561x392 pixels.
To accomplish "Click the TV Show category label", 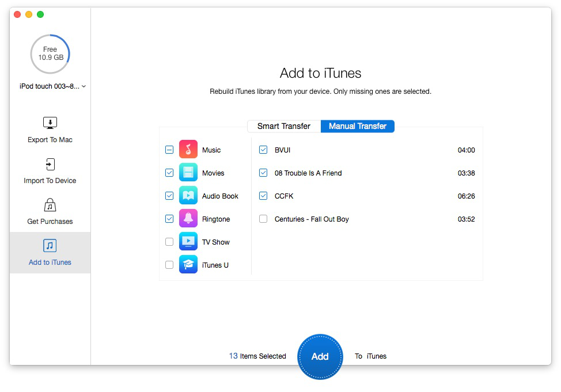I will point(216,242).
